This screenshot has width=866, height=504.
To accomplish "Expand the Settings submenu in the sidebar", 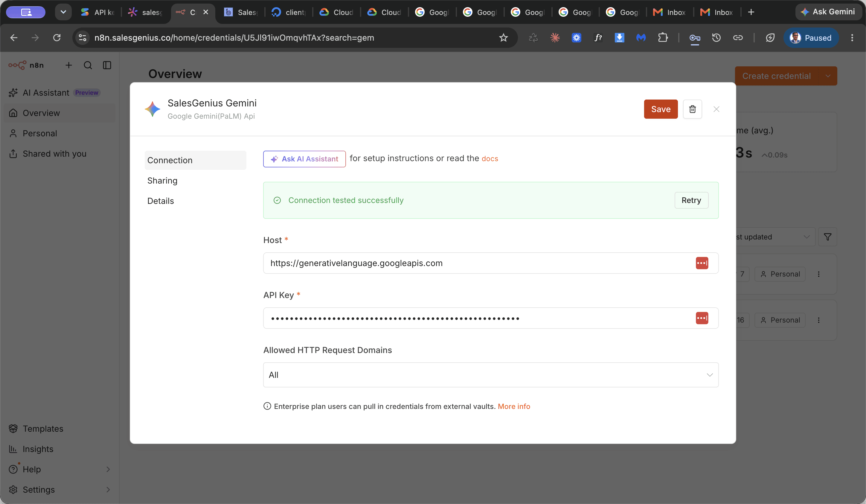I will tap(108, 490).
